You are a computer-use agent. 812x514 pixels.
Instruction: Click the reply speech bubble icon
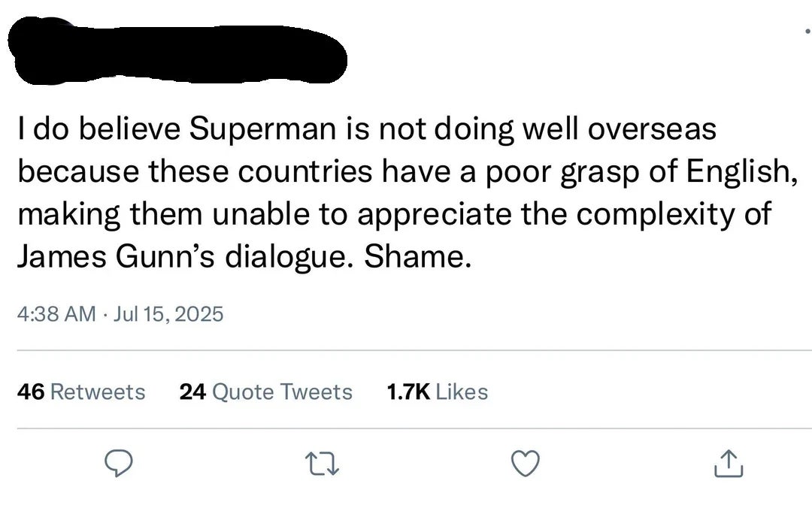point(119,463)
